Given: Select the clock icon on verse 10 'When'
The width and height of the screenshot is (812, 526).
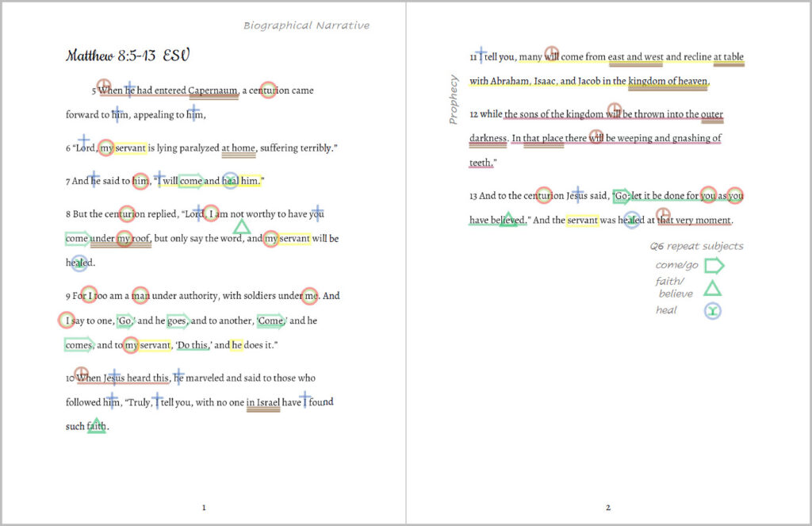Looking at the screenshot, I should [81, 373].
